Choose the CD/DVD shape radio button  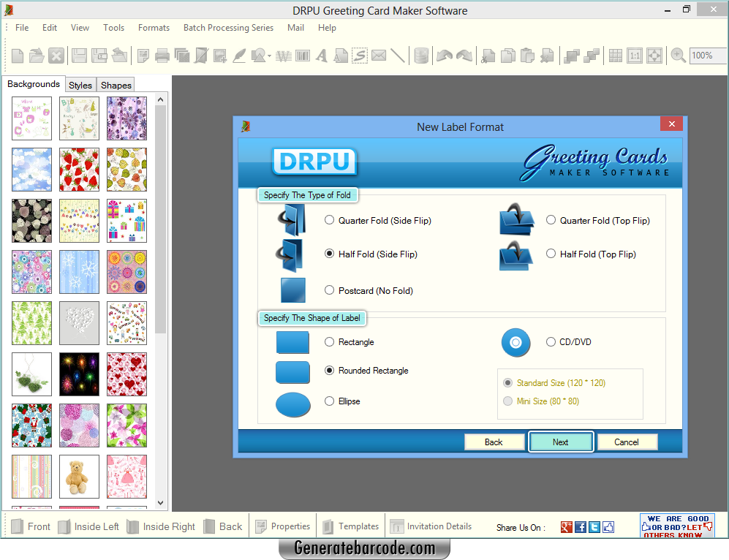pyautogui.click(x=551, y=342)
